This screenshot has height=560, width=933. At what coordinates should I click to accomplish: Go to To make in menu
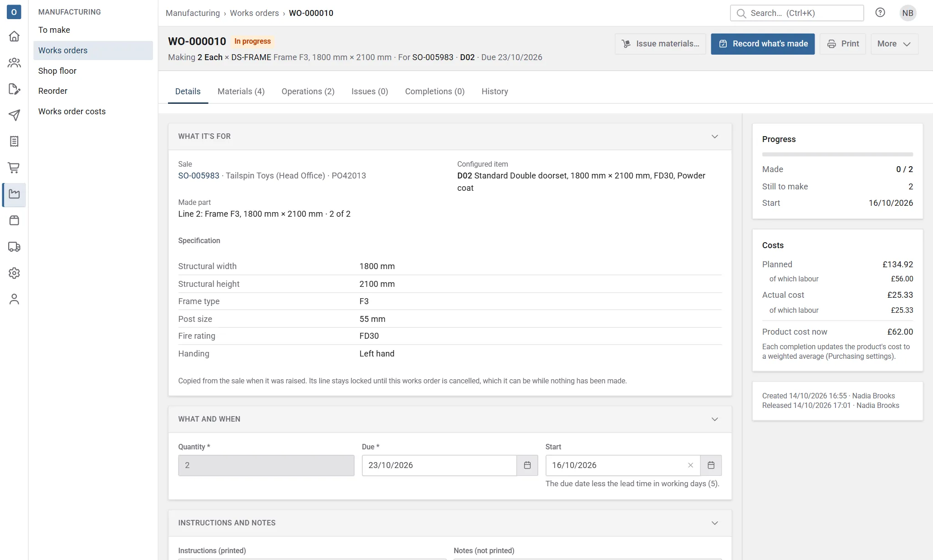click(x=93, y=30)
